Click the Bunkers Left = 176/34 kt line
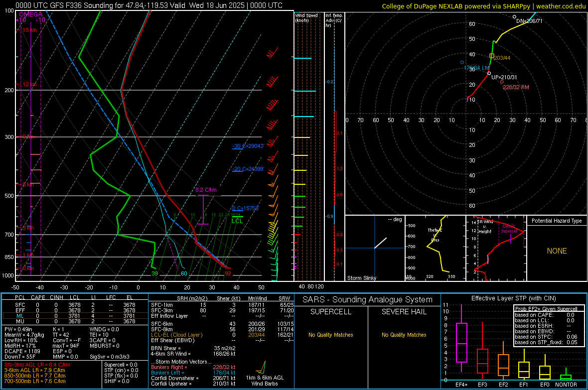Screen dimensions: 588x390 193,373
